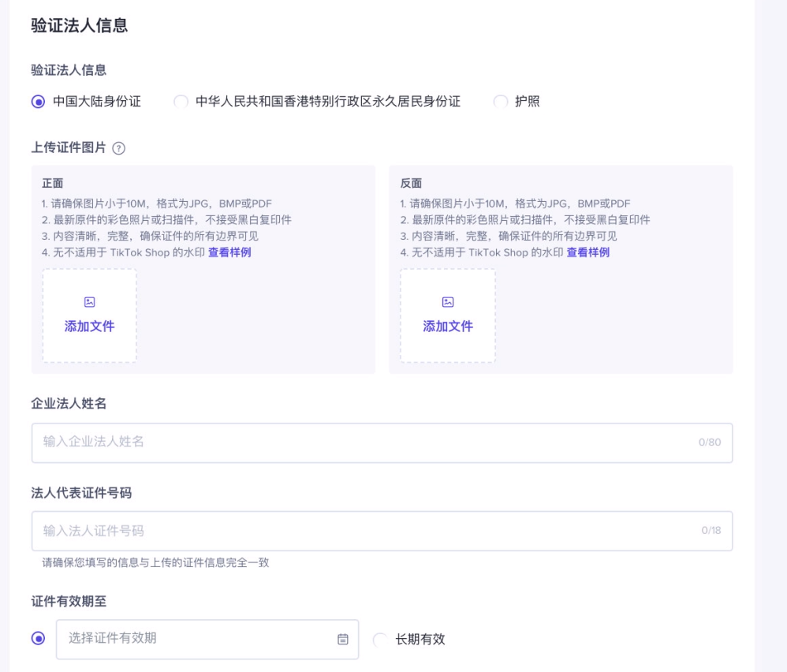Viewport: 787px width, 672px height.
Task: Select the 香港特别行政区永久居民身份证 option
Action: tap(181, 101)
